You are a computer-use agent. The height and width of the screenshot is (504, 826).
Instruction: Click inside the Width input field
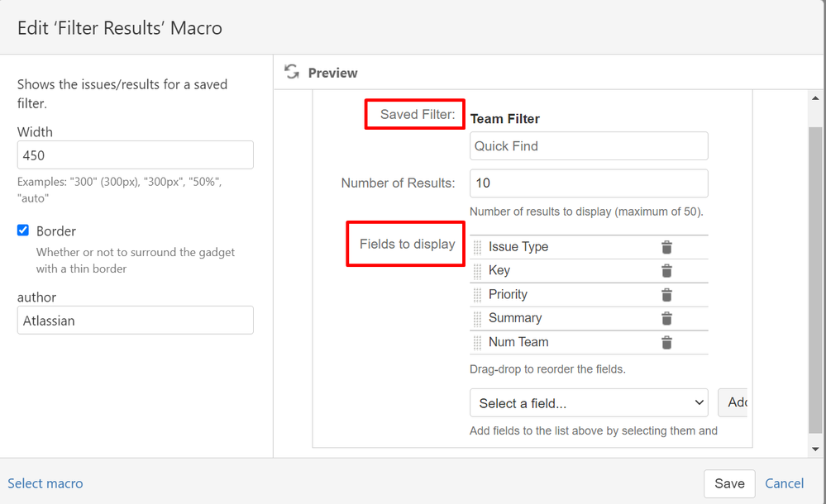(x=135, y=155)
